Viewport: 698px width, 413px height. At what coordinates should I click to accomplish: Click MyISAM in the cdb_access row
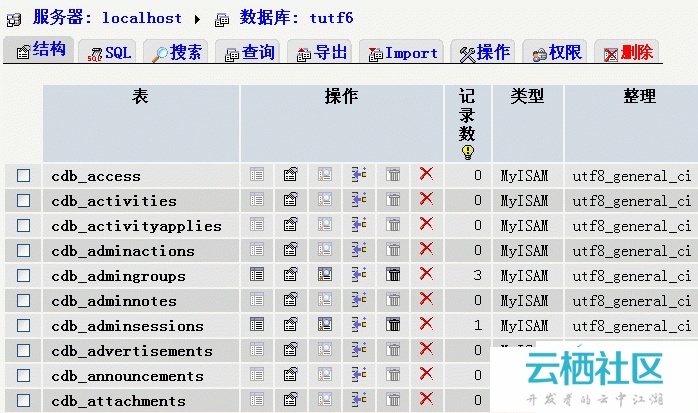[524, 176]
